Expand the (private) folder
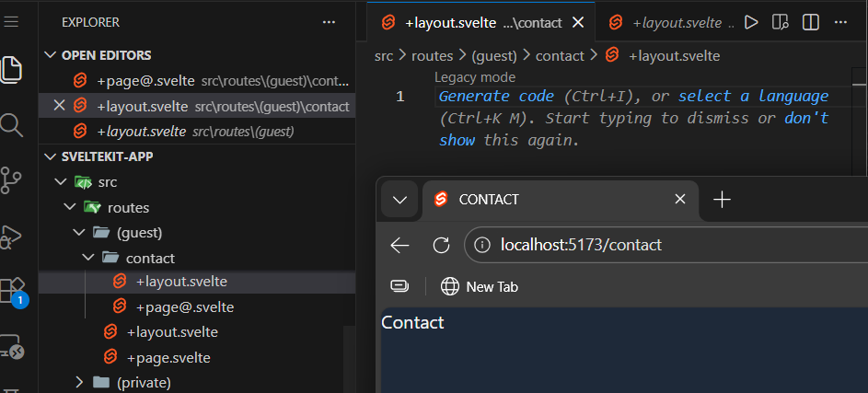This screenshot has width=868, height=393. (x=78, y=382)
